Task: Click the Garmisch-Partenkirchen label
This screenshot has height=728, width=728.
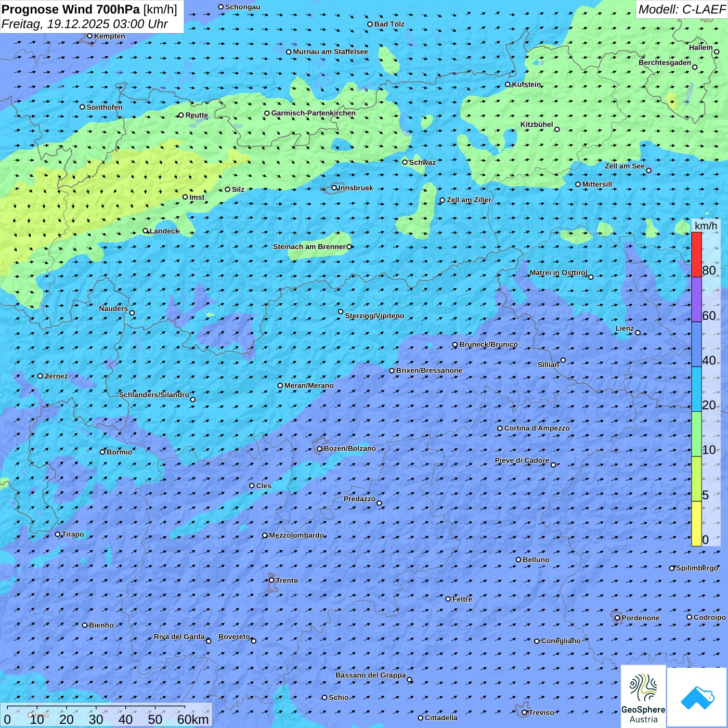Action: coord(314,113)
